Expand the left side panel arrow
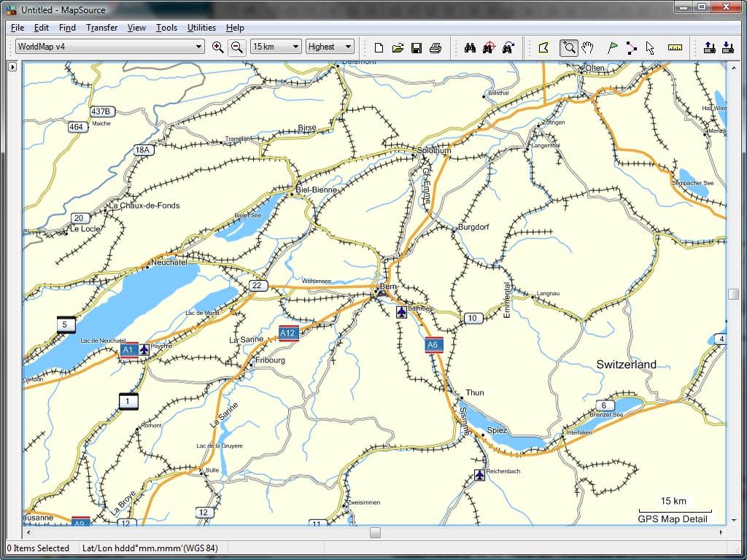Viewport: 747px width, 560px height. click(x=12, y=66)
